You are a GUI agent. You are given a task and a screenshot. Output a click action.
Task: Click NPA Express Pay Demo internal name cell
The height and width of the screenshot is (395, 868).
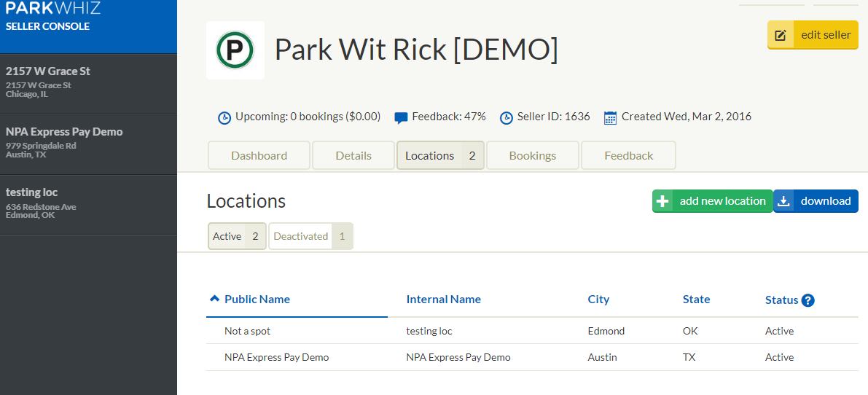(458, 357)
